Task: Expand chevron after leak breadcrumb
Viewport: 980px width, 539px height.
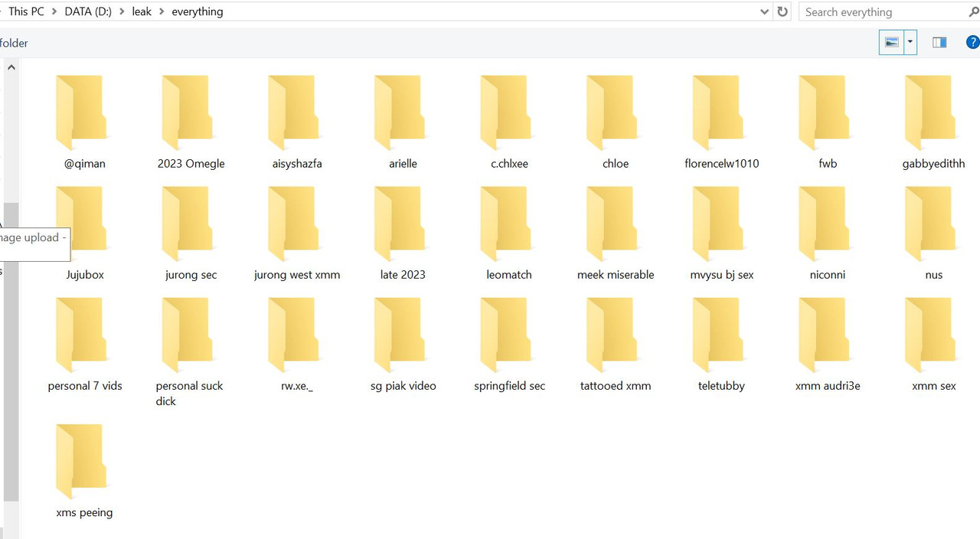Action: pos(162,11)
